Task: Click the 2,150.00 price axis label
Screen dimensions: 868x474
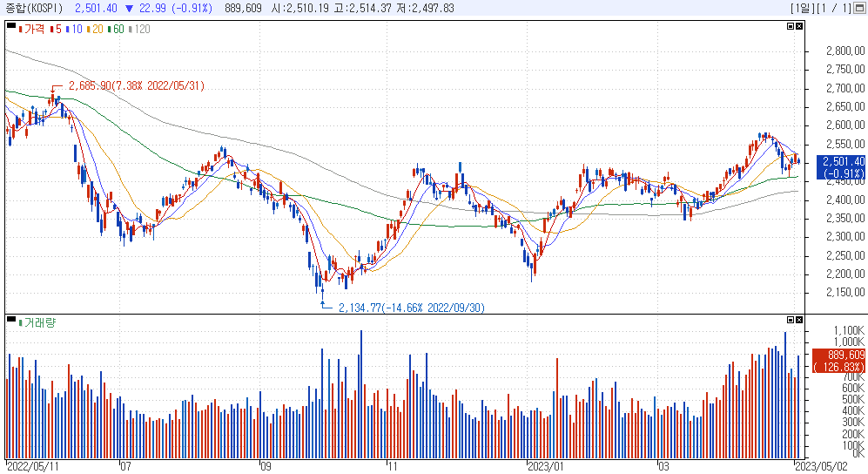Action: [x=845, y=293]
